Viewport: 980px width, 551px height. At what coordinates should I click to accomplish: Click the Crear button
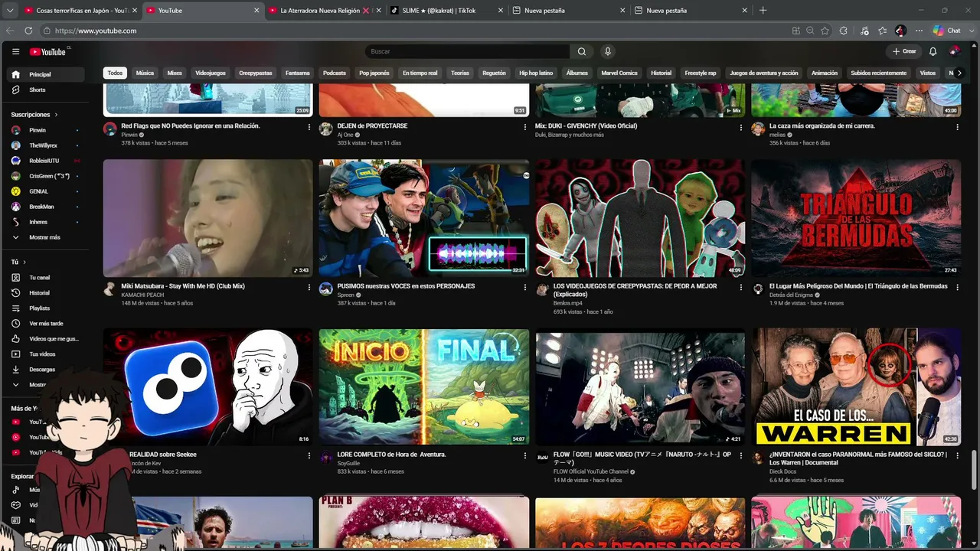coord(904,51)
